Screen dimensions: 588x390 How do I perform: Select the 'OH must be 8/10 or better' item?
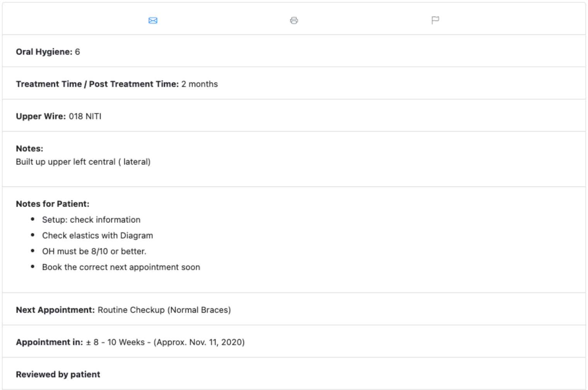point(94,251)
